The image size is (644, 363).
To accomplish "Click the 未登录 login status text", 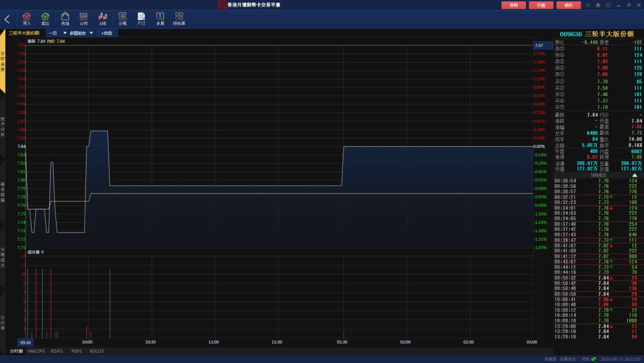I will [x=550, y=359].
